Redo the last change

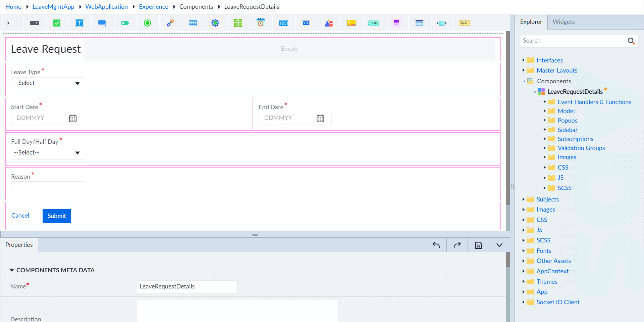pos(457,245)
